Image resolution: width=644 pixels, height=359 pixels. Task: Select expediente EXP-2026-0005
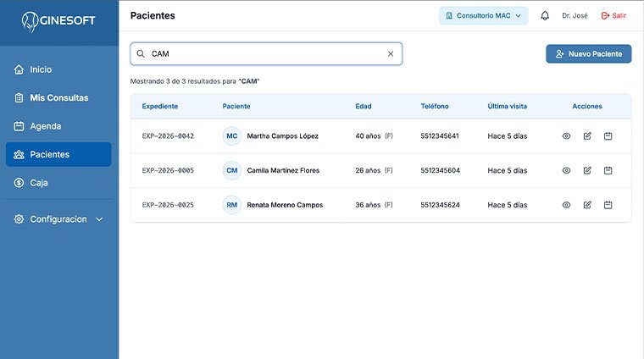tap(168, 171)
